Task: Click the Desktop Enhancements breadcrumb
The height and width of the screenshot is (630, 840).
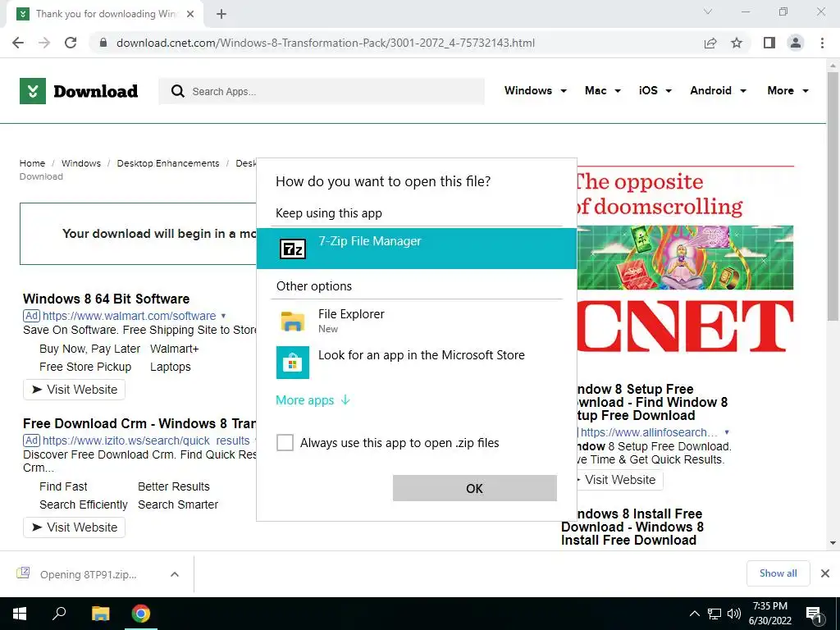Action: pyautogui.click(x=168, y=163)
